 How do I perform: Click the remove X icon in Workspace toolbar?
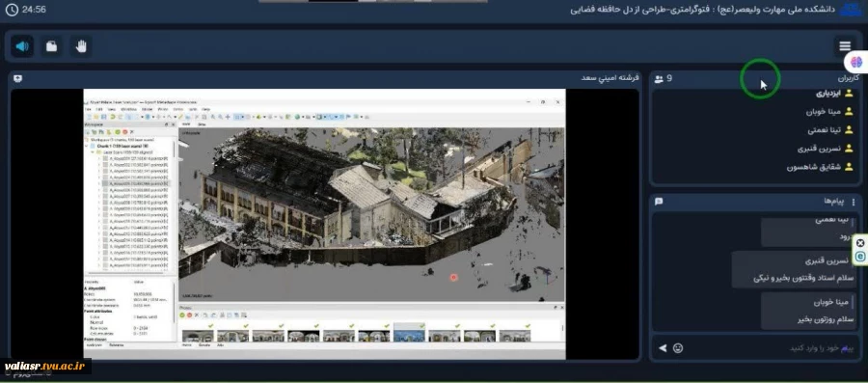coord(132,132)
